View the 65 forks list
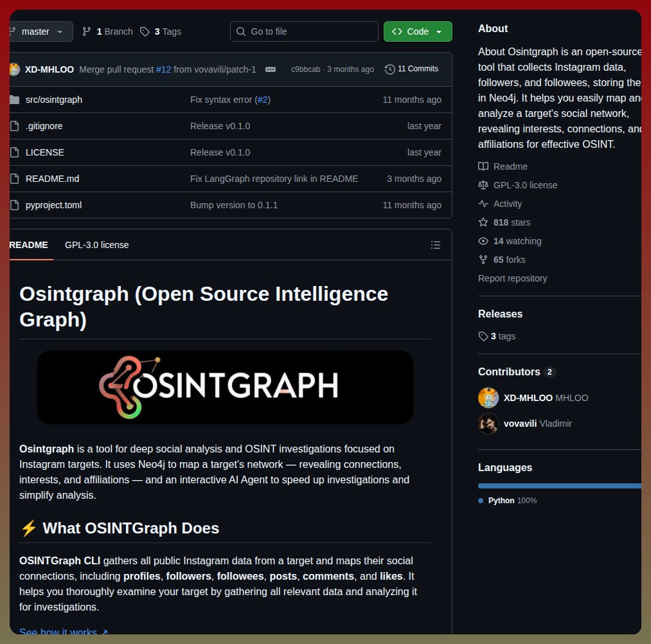 click(x=510, y=260)
